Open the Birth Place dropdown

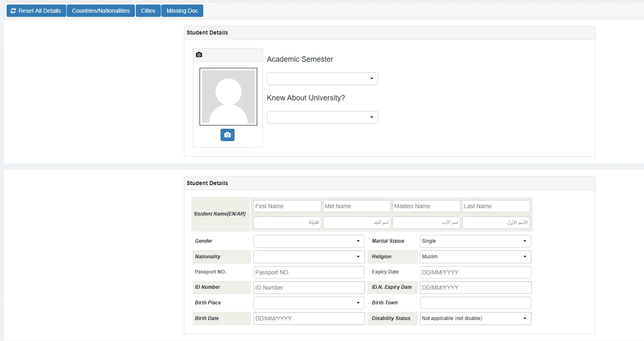point(309,303)
